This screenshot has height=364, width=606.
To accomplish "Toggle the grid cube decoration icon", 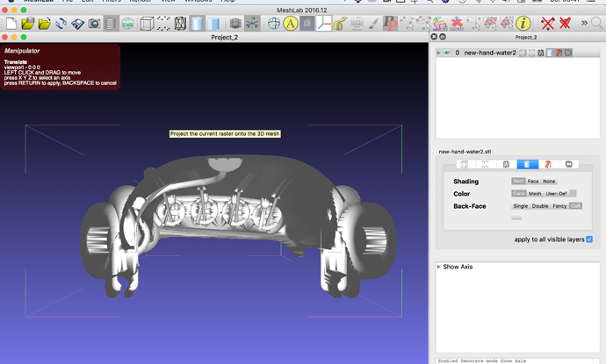I will (x=235, y=24).
